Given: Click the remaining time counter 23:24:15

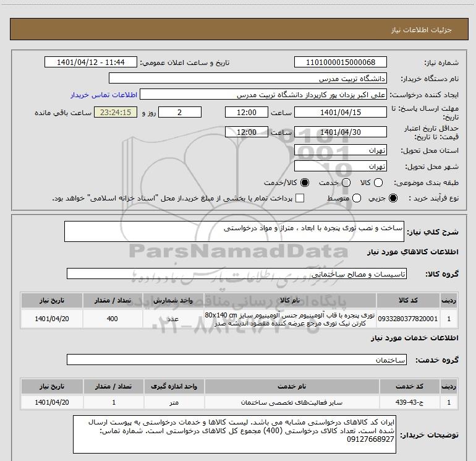Looking at the screenshot, I should click(116, 112).
